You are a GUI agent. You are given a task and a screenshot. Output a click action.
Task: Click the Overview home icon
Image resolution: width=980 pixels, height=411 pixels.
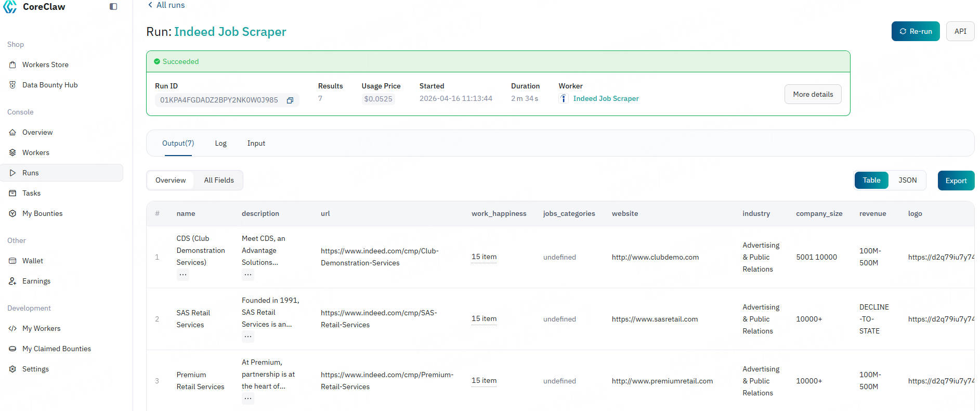12,132
